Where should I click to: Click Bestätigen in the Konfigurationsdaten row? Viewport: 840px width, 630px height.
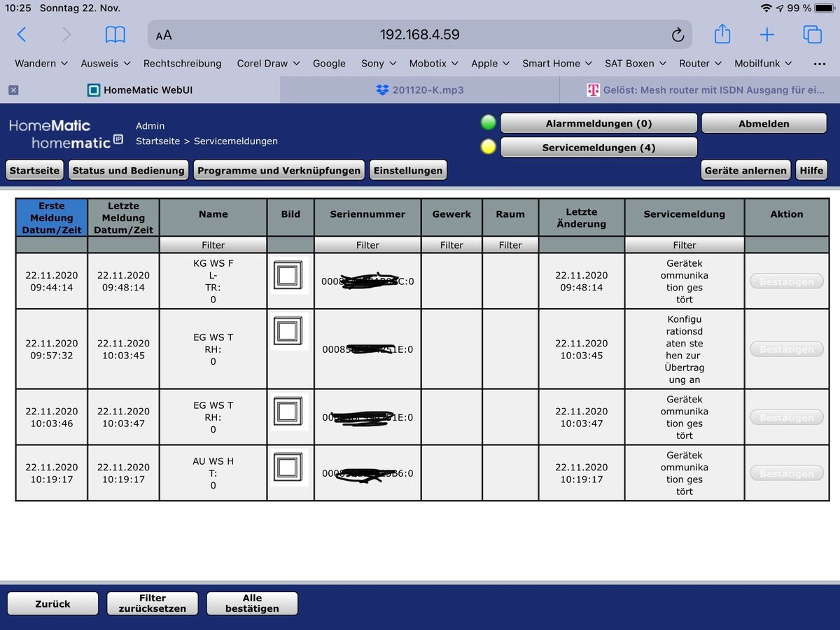[x=787, y=349]
